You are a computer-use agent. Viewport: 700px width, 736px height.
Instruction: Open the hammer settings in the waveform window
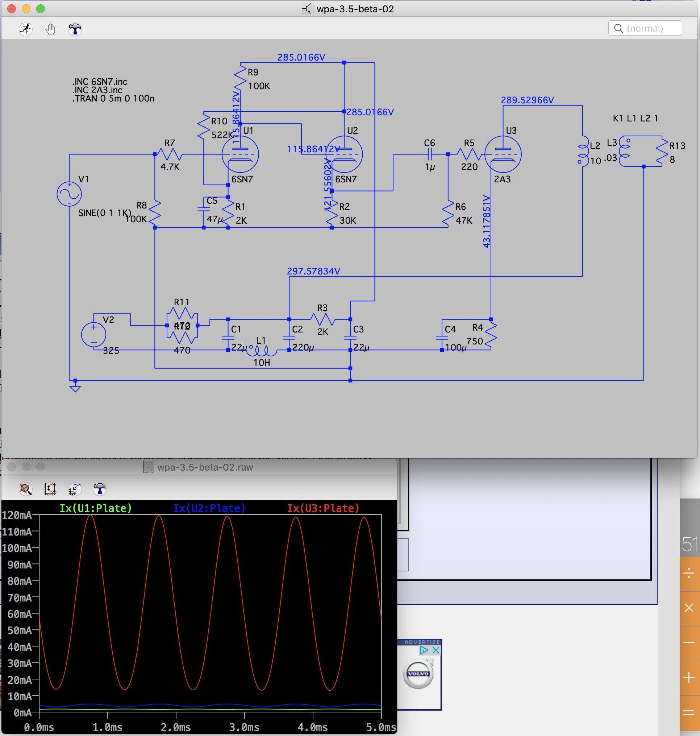tap(99, 489)
